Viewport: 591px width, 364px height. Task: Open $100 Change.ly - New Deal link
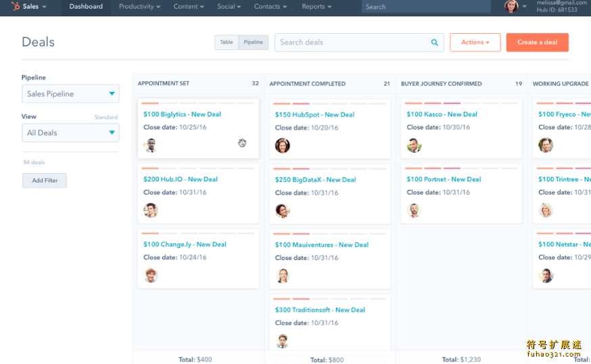185,244
